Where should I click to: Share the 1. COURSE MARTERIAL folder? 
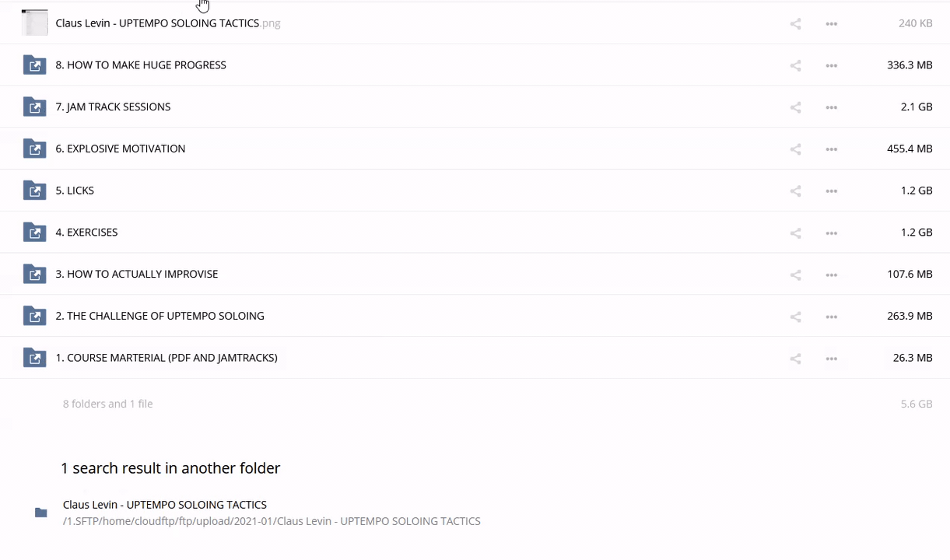795,359
